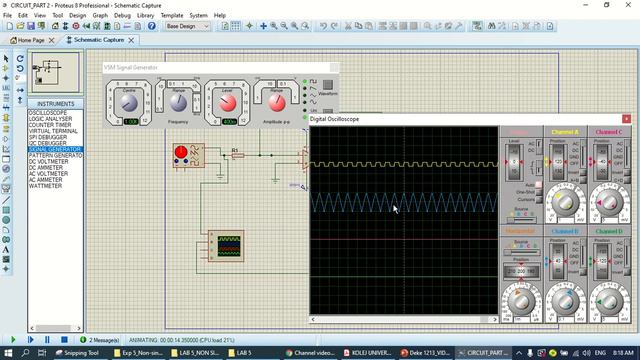Viewport: 640px width, 360px height.
Task: Toggle the oscilloscope Cursors button
Action: [x=538, y=200]
